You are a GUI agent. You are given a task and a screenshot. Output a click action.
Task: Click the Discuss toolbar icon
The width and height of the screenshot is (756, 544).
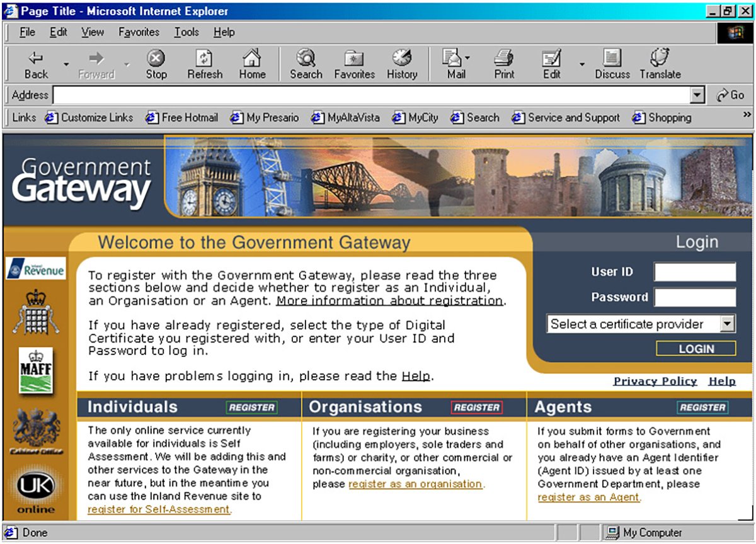coord(612,63)
